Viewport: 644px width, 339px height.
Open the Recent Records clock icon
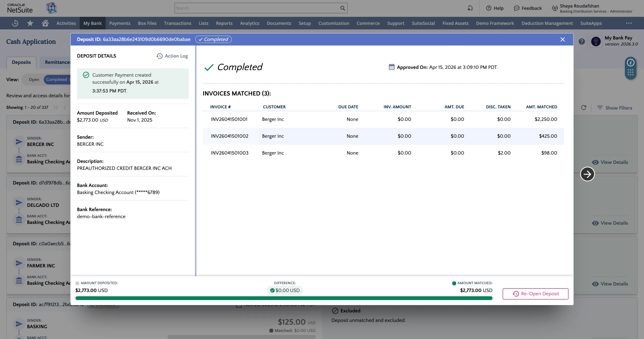(x=15, y=23)
